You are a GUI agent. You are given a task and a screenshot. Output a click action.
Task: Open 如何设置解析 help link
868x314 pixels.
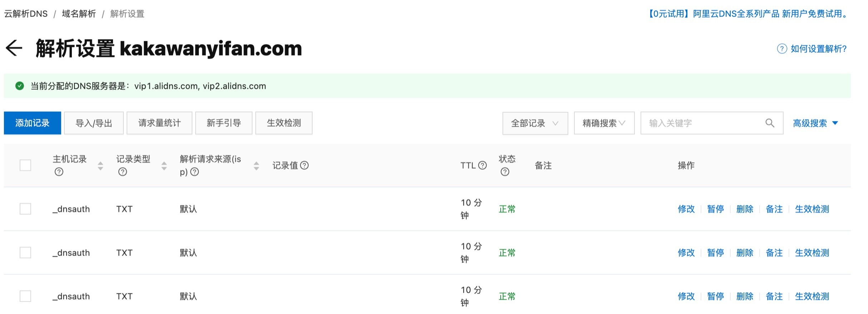coord(818,49)
